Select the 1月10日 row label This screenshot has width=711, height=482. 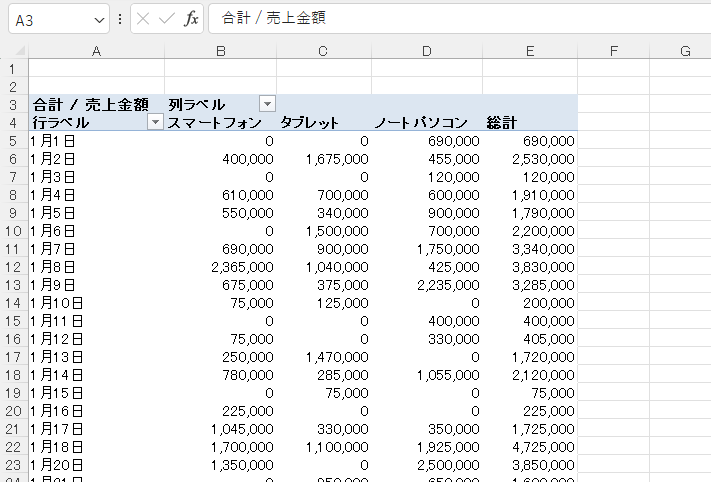(96, 302)
